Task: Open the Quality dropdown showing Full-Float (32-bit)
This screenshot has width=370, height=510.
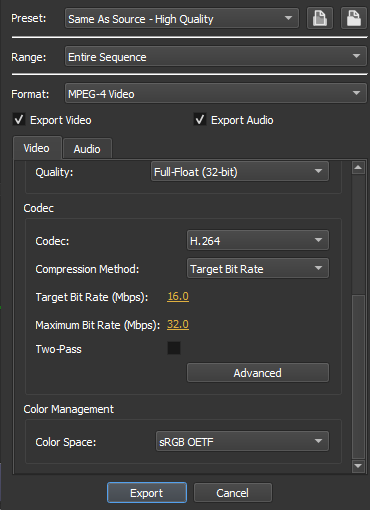Action: pos(240,171)
